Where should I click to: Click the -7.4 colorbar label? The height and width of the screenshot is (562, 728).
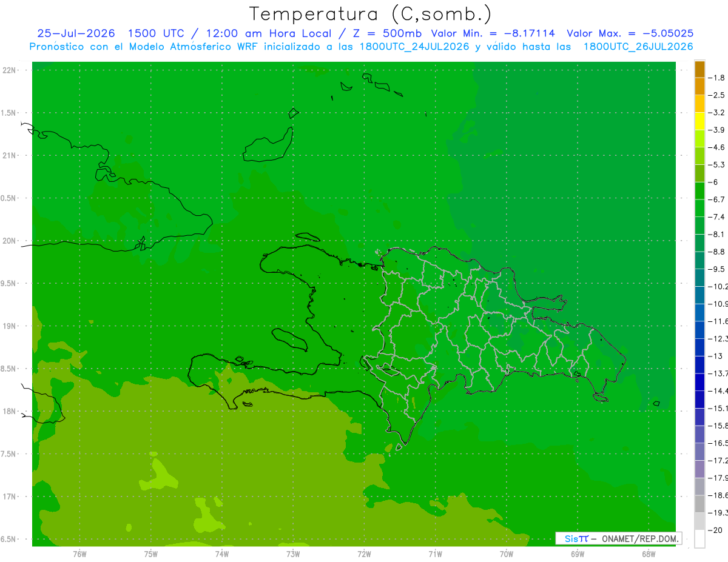717,216
